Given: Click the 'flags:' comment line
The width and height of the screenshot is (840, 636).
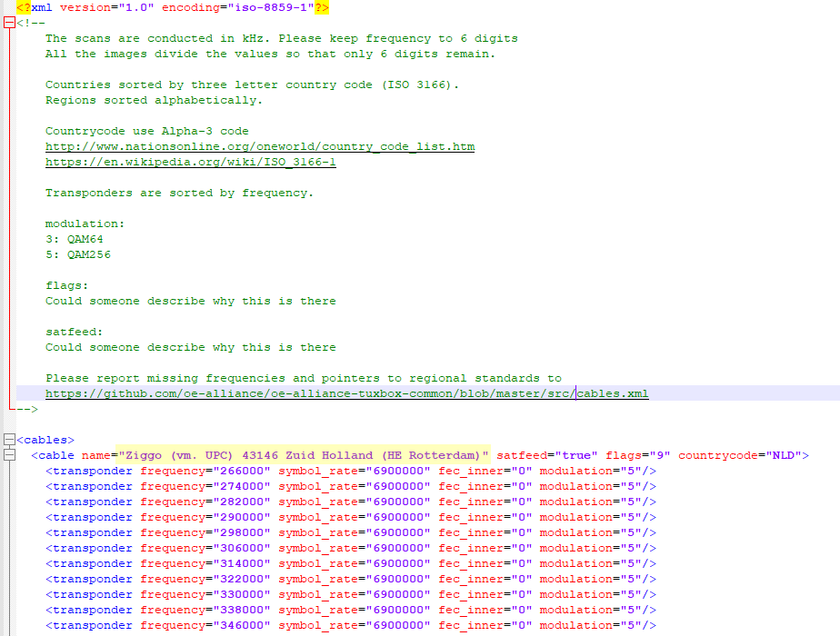Looking at the screenshot, I should tap(67, 285).
